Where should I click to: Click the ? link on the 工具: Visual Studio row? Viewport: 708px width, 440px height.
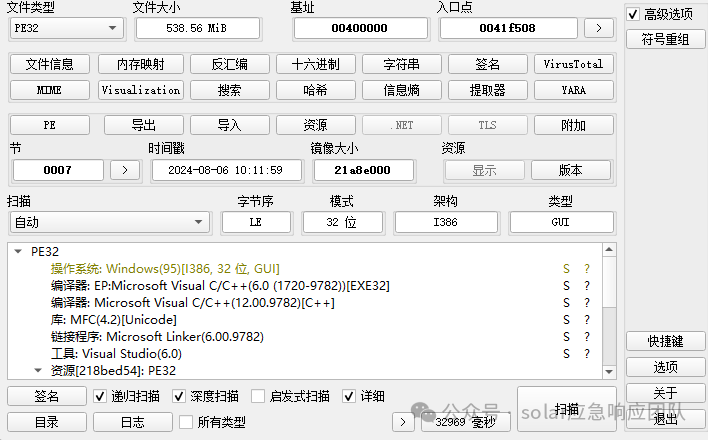[x=587, y=354]
